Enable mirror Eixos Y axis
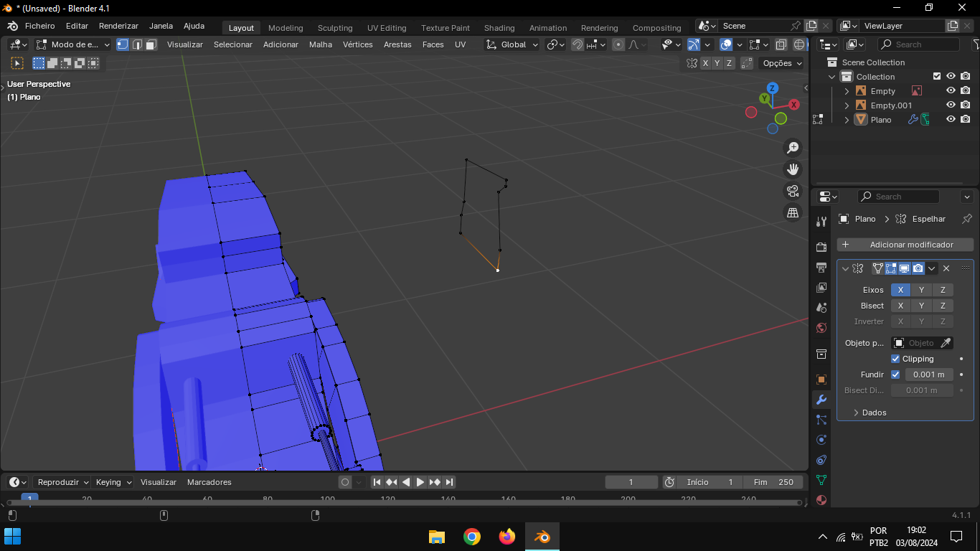This screenshot has height=551, width=980. [x=922, y=290]
